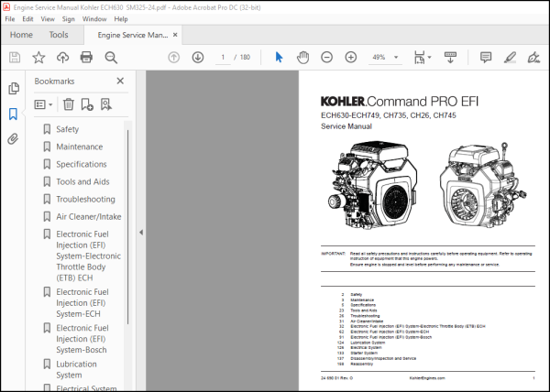
Task: Toggle the bookmarks panel icon
Action: point(13,114)
